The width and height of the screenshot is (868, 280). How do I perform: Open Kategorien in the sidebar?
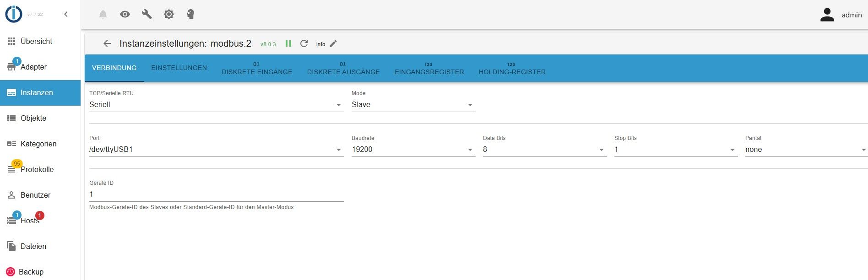[x=40, y=144]
